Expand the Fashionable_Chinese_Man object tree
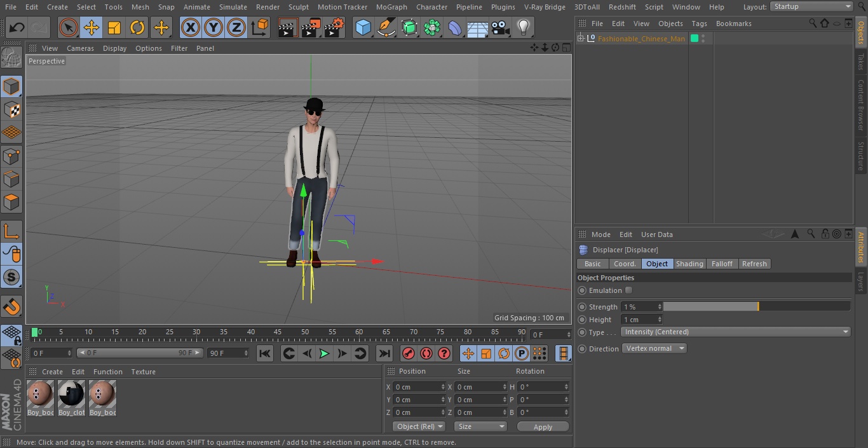Viewport: 868px width, 448px height. click(581, 38)
